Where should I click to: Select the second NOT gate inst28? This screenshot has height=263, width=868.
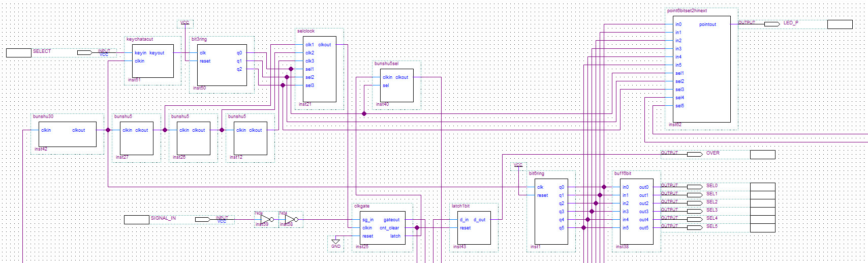pos(290,220)
